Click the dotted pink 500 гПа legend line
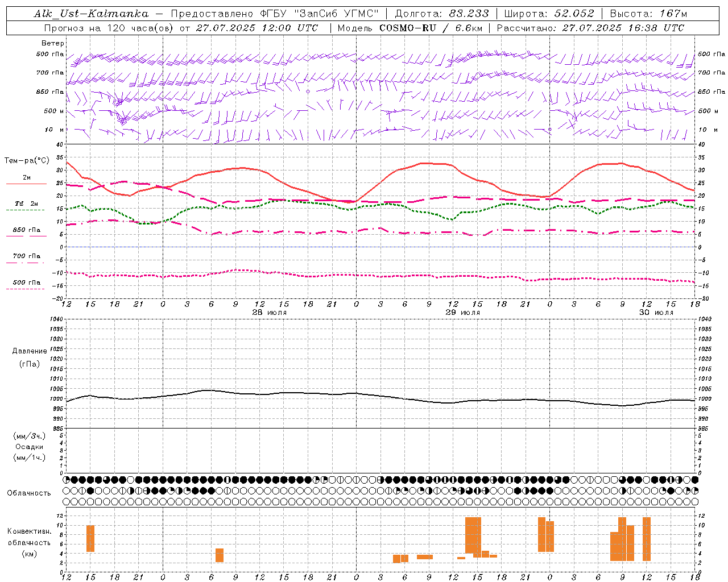 (25, 289)
